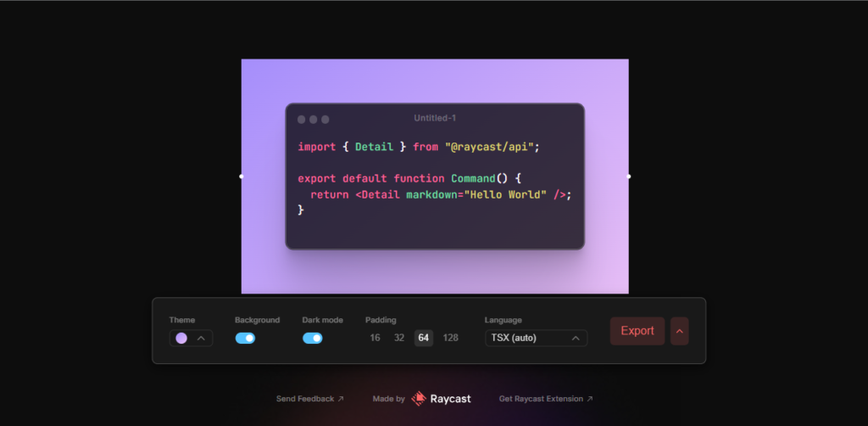Screen dimensions: 868x426
Task: Click the first gray window control dot
Action: tap(301, 120)
